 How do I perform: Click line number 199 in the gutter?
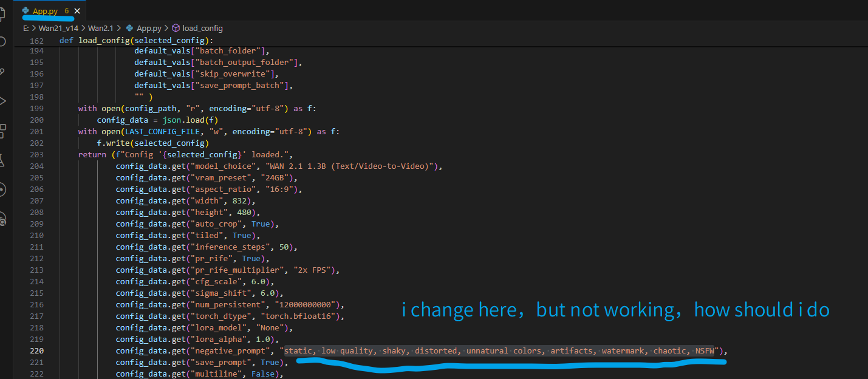point(36,109)
